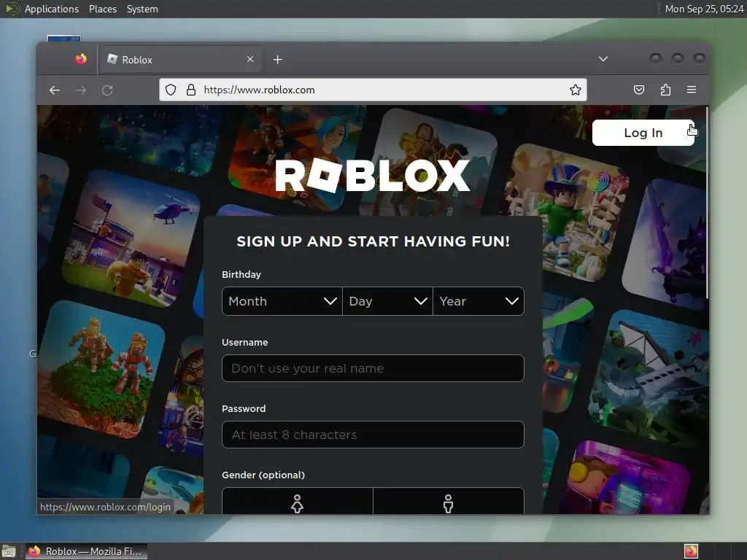Open the Pocket save icon

pos(639,90)
